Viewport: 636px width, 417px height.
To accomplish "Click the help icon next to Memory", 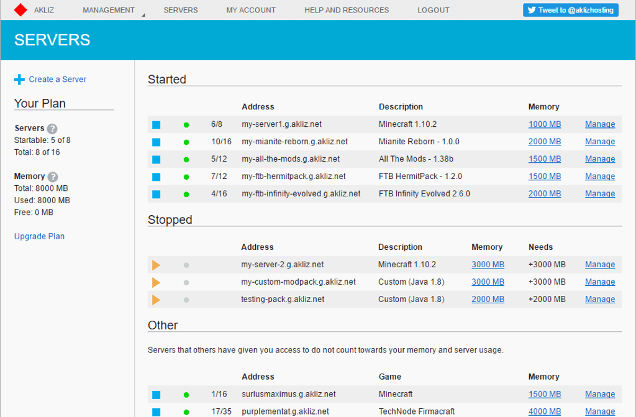I will click(52, 177).
